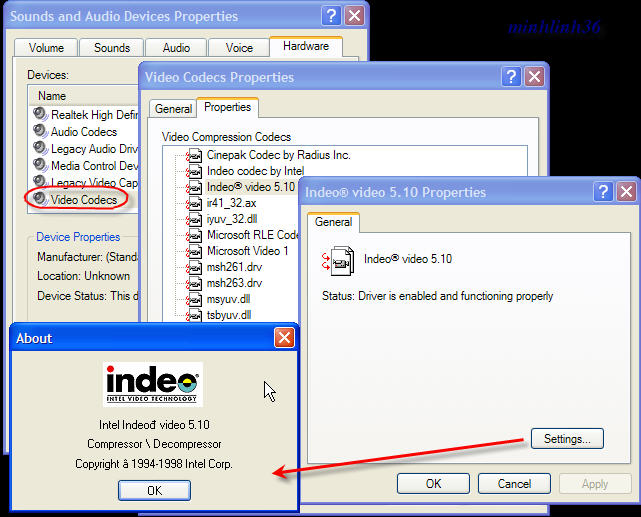Select 'ir41_32.ax' entry
This screenshot has width=641, height=517.
click(x=231, y=203)
